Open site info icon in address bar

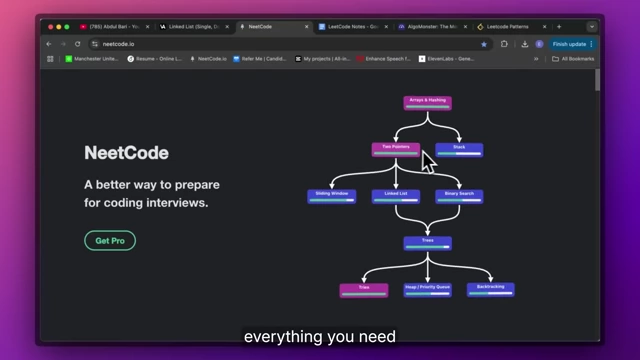pos(95,44)
